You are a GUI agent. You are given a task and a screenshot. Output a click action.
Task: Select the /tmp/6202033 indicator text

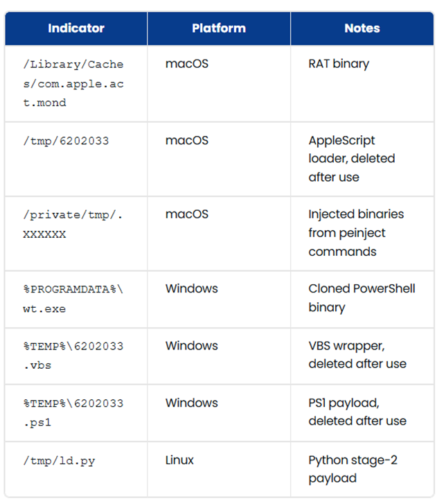(66, 141)
